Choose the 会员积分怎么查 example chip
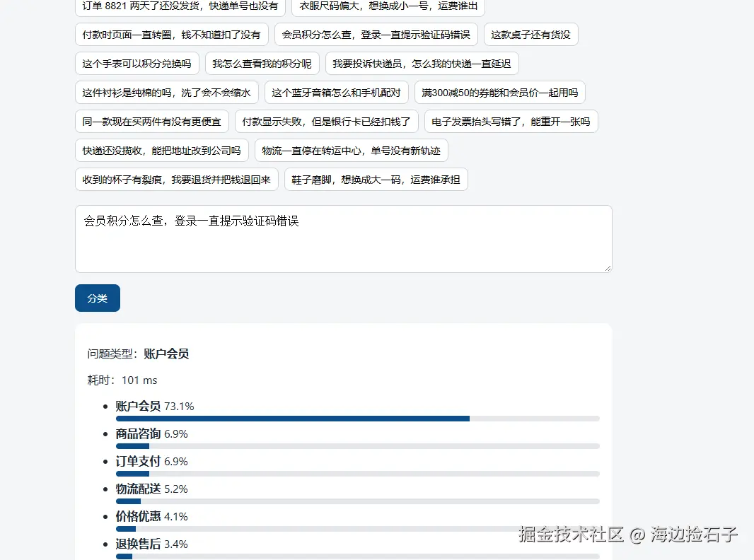The image size is (754, 560). tap(376, 35)
